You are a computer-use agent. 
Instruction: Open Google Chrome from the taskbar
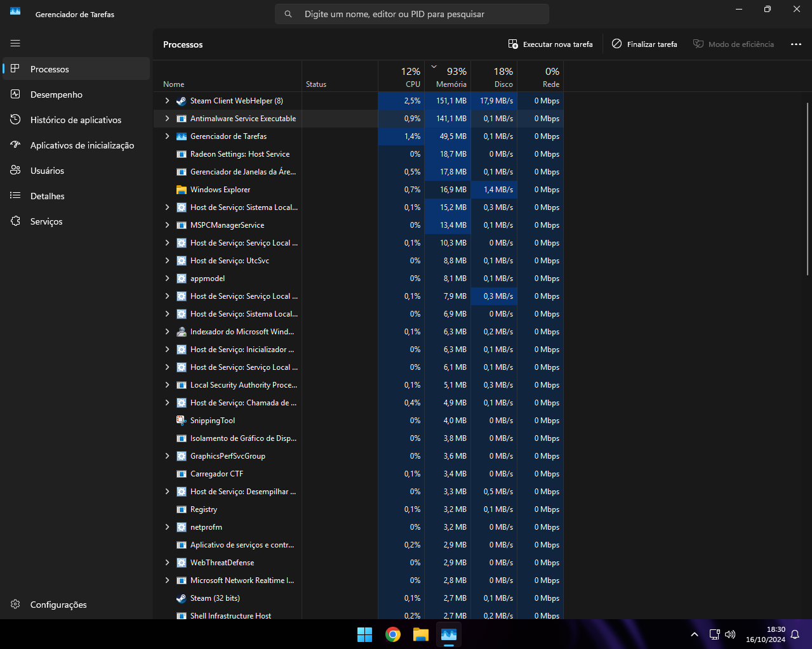point(393,634)
